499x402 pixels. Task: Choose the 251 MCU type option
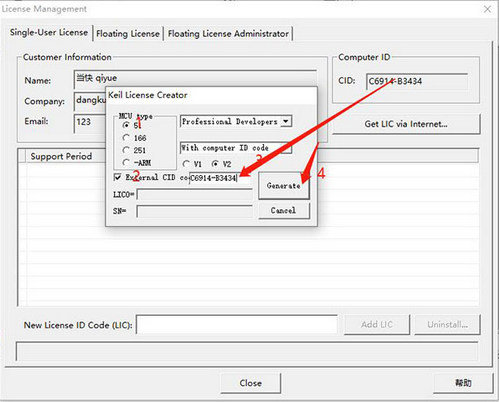click(x=126, y=150)
